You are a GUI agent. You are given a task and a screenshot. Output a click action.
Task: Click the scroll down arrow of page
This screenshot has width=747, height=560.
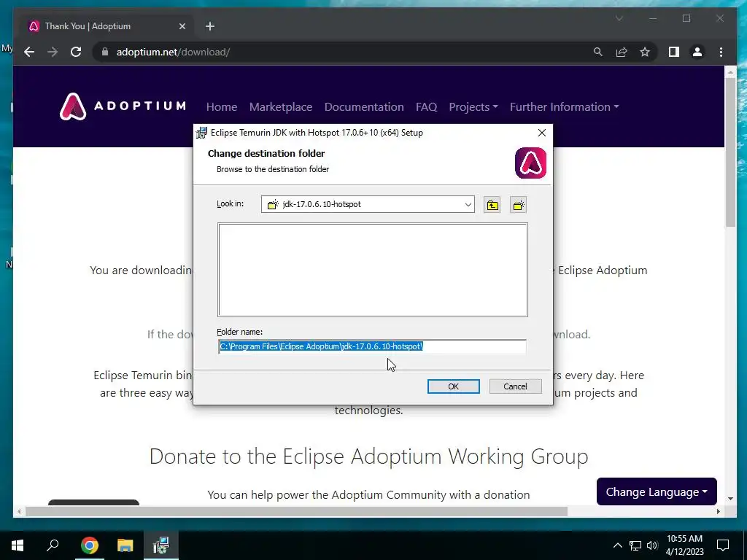click(x=730, y=499)
